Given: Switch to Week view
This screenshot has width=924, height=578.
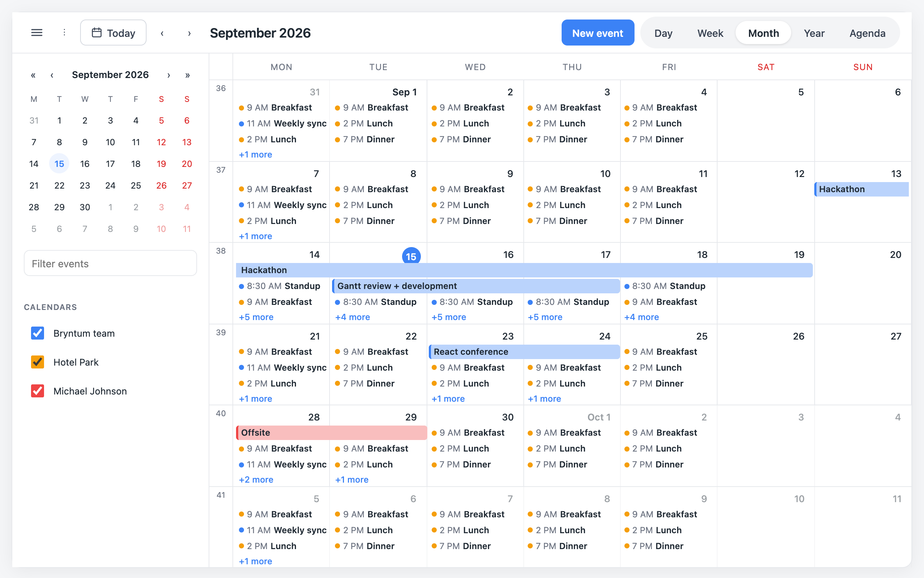Looking at the screenshot, I should [710, 33].
